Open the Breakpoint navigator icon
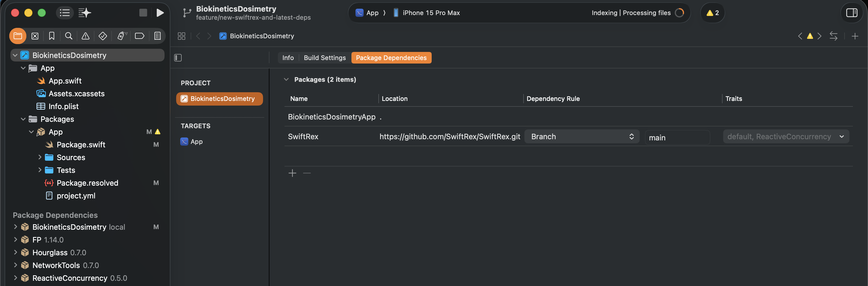This screenshot has height=286, width=868. coord(140,36)
